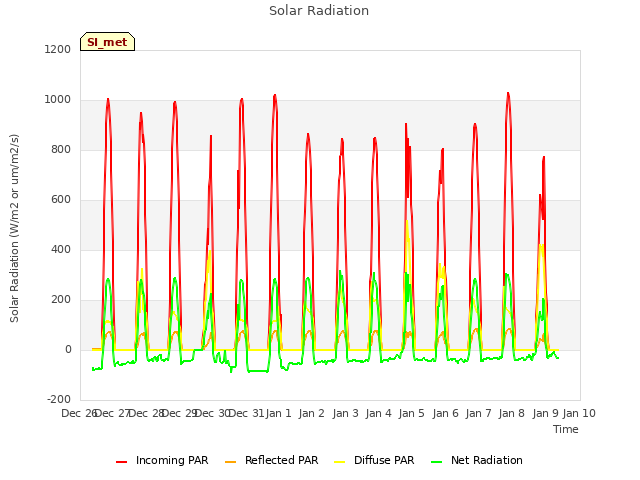Click the Jan 9 Diffuse PAR yellow peak

[541, 245]
